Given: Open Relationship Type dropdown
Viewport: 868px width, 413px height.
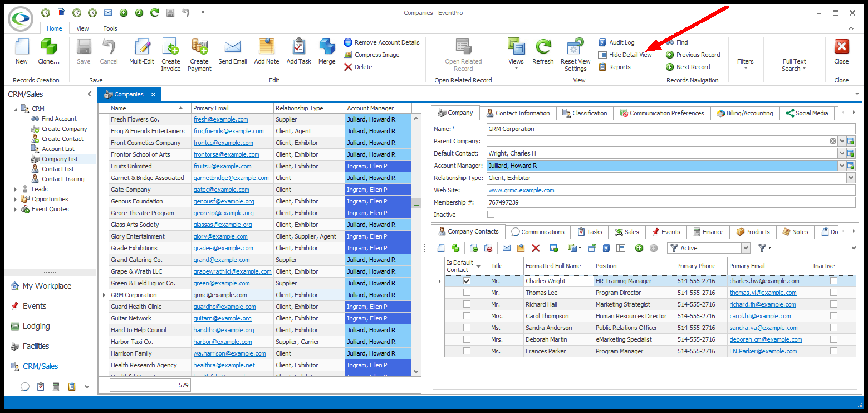Looking at the screenshot, I should [851, 178].
